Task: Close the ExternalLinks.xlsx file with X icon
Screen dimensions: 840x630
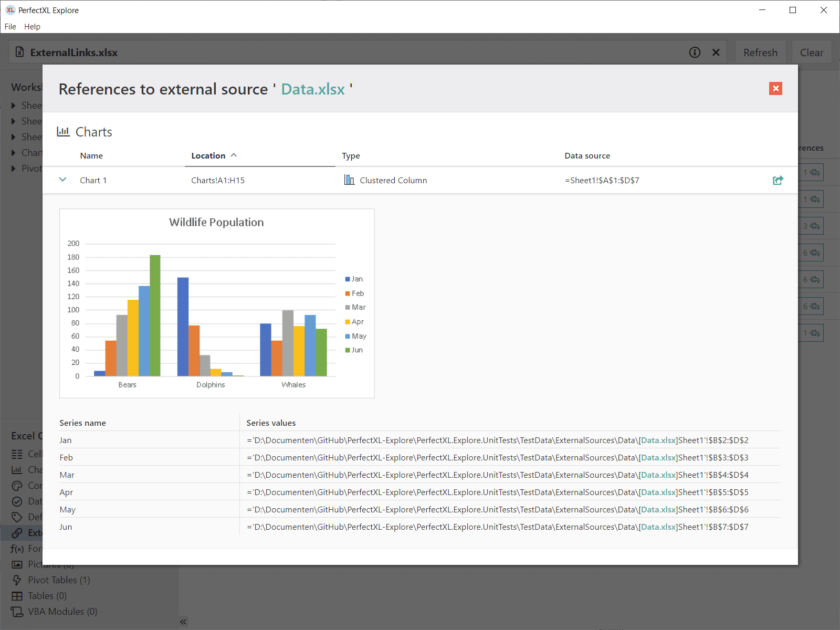Action: [x=716, y=52]
